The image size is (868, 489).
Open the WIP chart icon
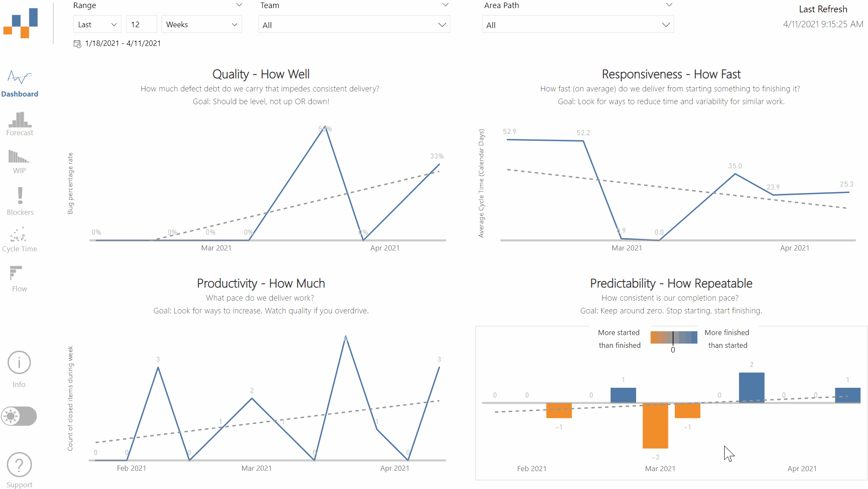click(19, 156)
